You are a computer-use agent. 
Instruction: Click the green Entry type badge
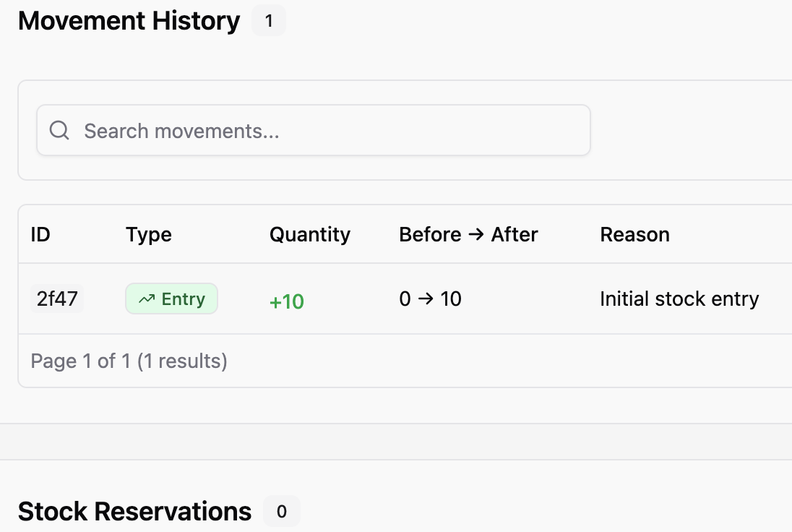pos(172,299)
